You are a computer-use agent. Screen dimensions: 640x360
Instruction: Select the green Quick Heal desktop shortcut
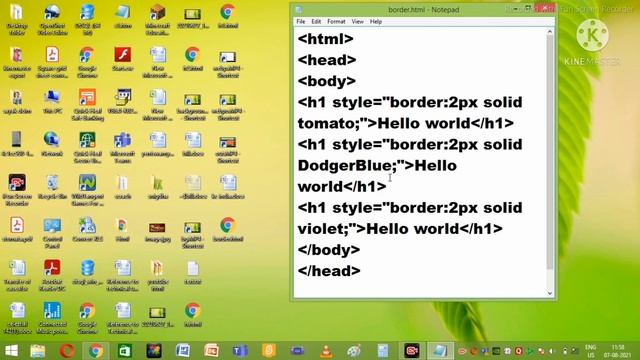(x=87, y=147)
